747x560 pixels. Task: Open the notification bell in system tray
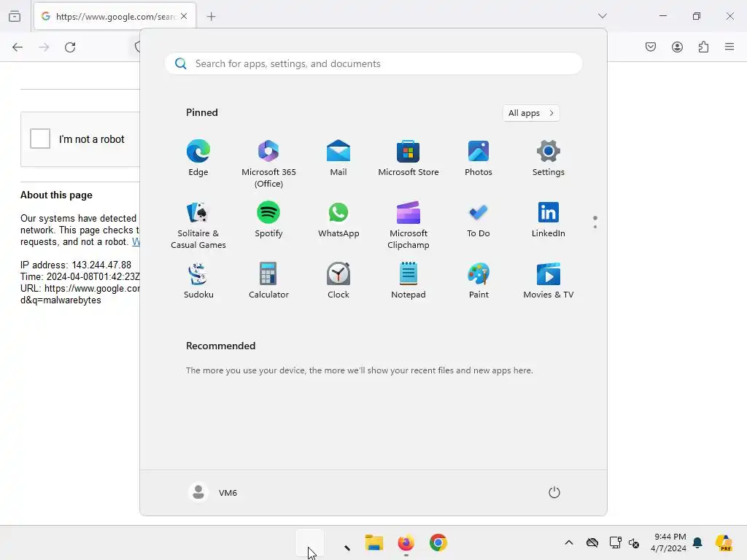[x=697, y=542]
